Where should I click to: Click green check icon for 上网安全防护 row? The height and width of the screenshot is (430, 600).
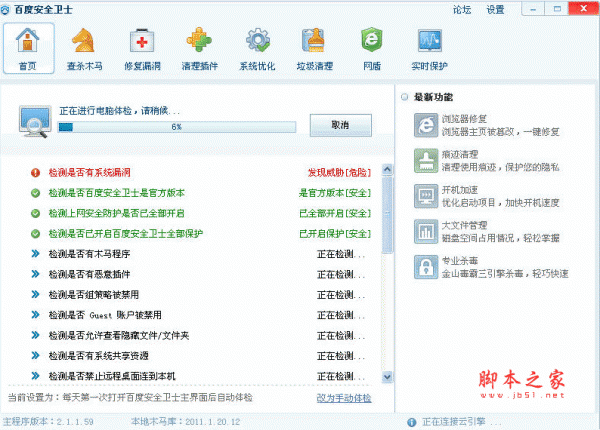click(36, 213)
